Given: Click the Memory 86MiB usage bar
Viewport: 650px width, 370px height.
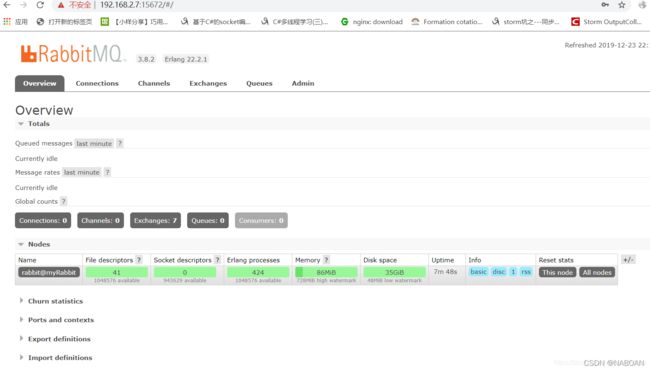Looking at the screenshot, I should pos(326,272).
